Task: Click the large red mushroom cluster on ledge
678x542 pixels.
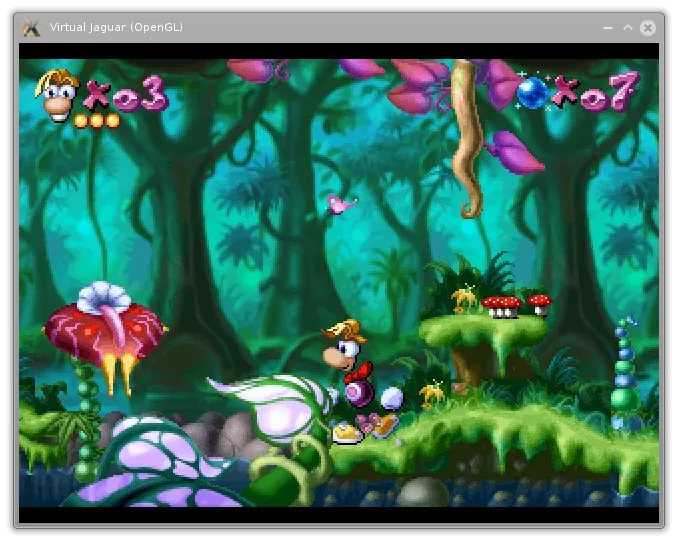Action: tap(502, 306)
